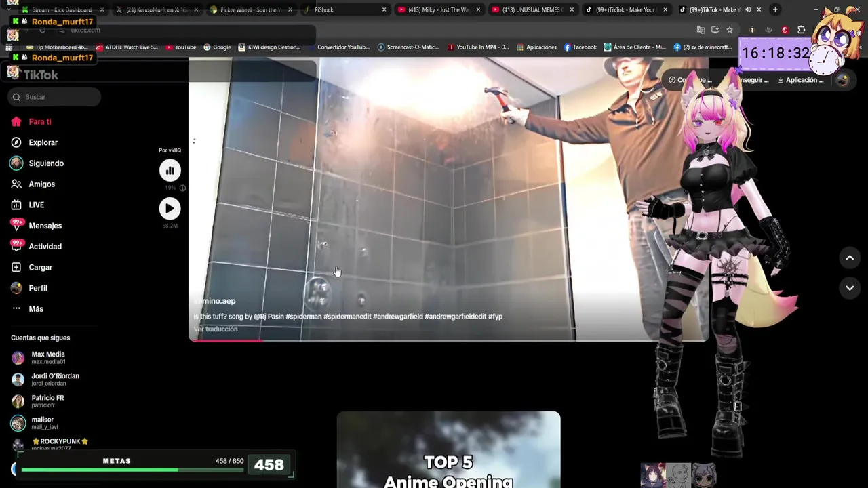868x488 pixels.
Task: Close the PiShock tab
Action: (384, 10)
